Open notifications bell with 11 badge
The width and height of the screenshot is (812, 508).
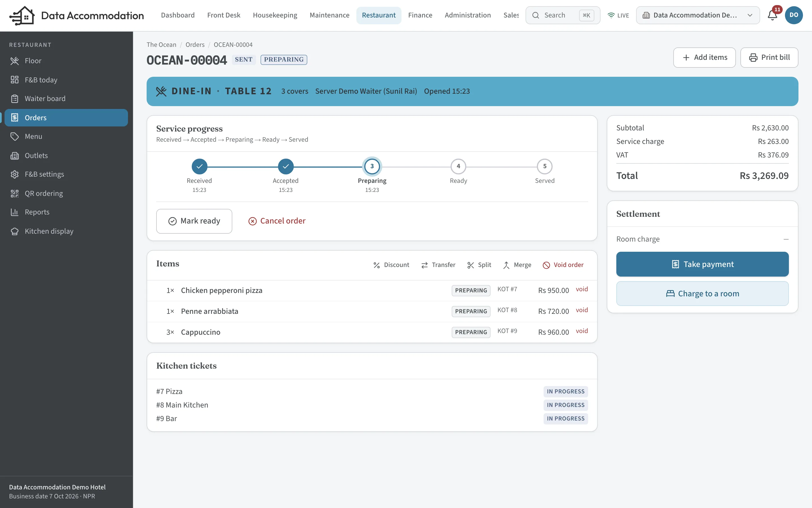(x=773, y=15)
